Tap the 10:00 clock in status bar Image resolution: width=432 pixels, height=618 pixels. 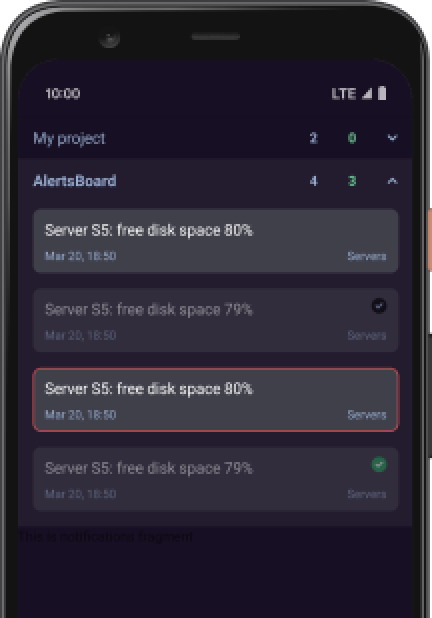63,93
